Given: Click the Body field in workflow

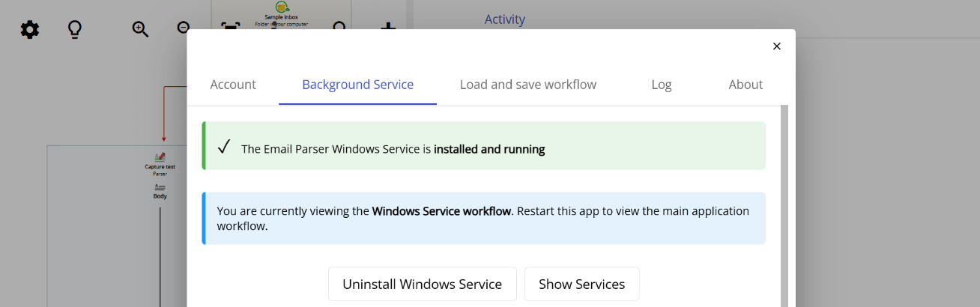Looking at the screenshot, I should point(160,191).
